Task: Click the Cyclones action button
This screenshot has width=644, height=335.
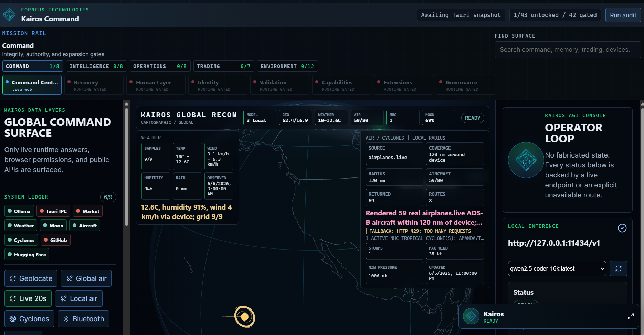Action: tap(29, 319)
